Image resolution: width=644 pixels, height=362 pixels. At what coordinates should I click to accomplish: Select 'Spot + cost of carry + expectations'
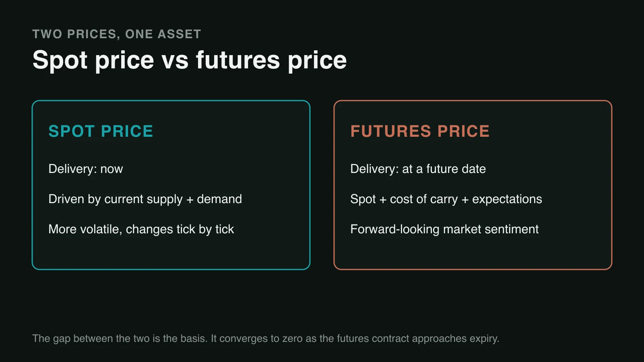(x=446, y=199)
